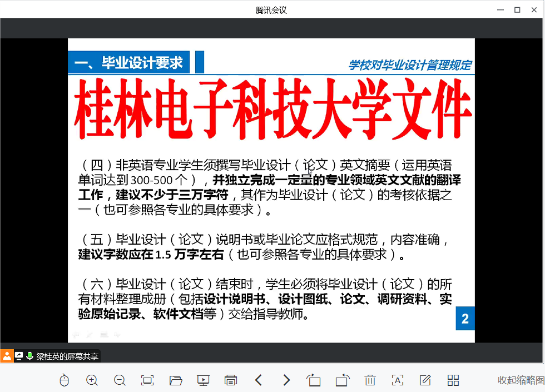
Task: Run text recognition on the image
Action: [398, 380]
